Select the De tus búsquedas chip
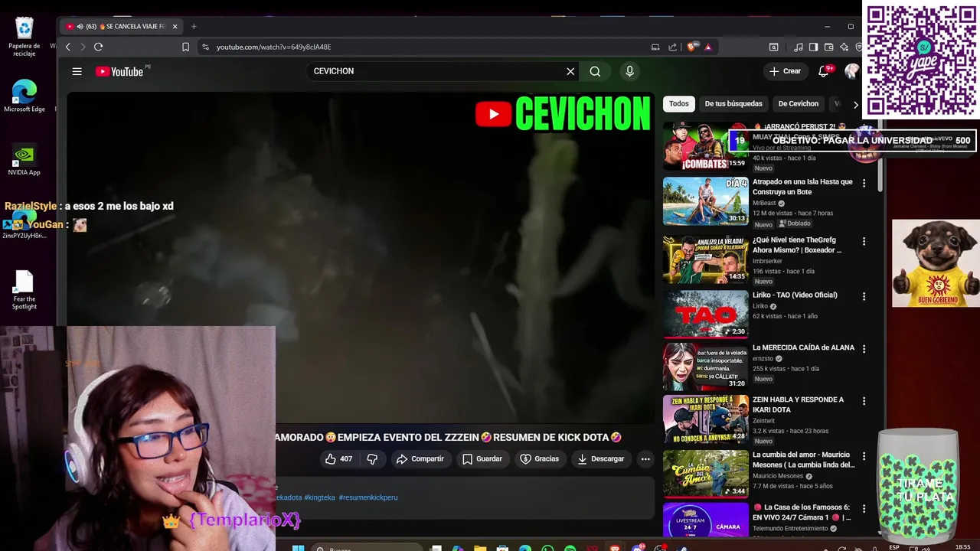980x551 pixels. point(733,103)
